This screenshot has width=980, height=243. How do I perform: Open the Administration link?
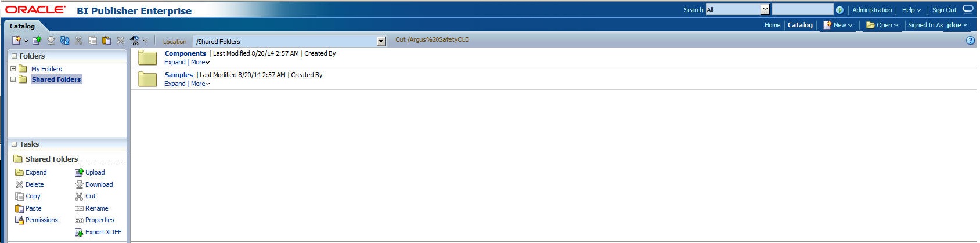872,10
